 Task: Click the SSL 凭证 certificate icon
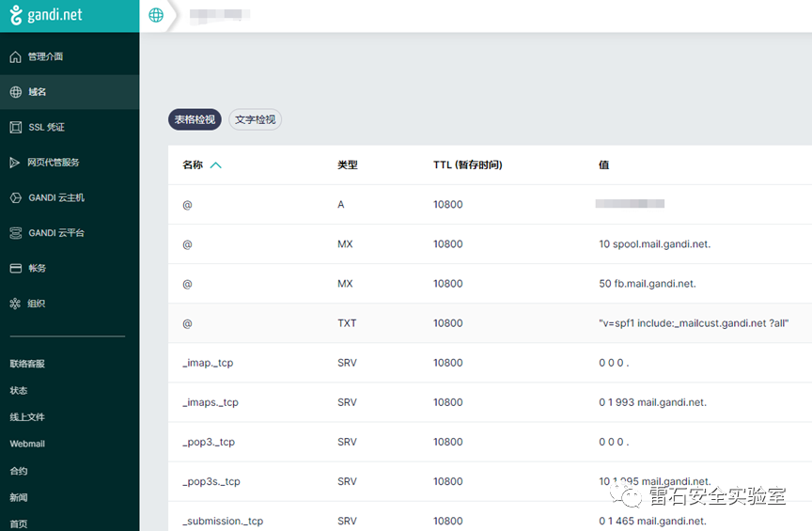[16, 127]
